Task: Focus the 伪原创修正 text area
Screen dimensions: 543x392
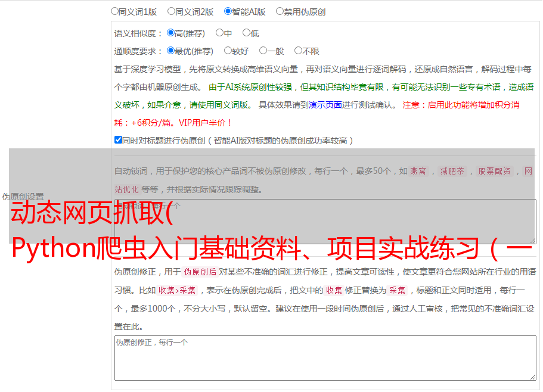Action: [325, 357]
